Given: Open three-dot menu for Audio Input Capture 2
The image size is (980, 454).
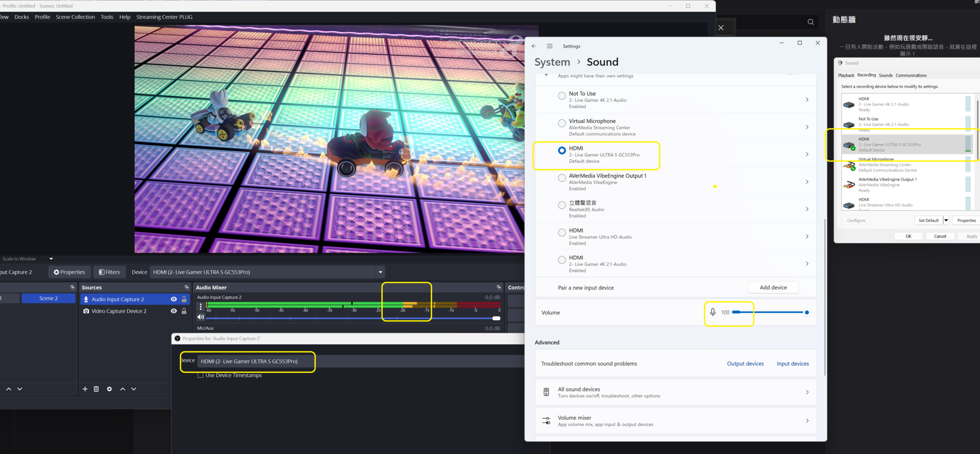Looking at the screenshot, I should 201,306.
